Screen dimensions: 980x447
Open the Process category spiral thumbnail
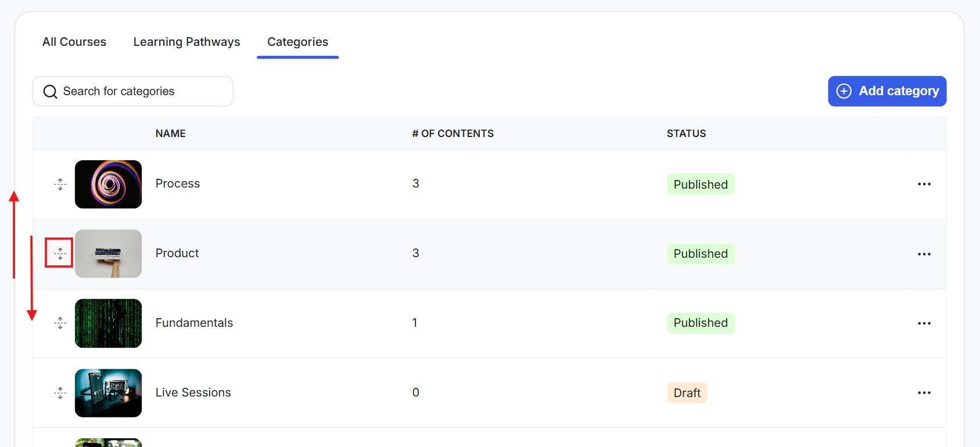pyautogui.click(x=108, y=184)
